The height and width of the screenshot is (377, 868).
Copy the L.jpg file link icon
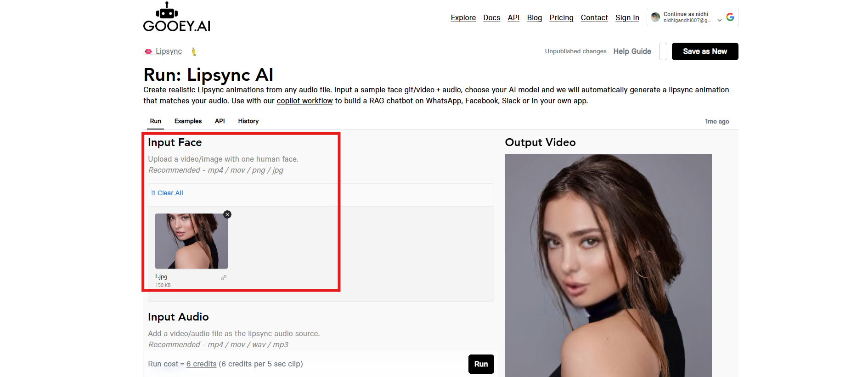(224, 277)
